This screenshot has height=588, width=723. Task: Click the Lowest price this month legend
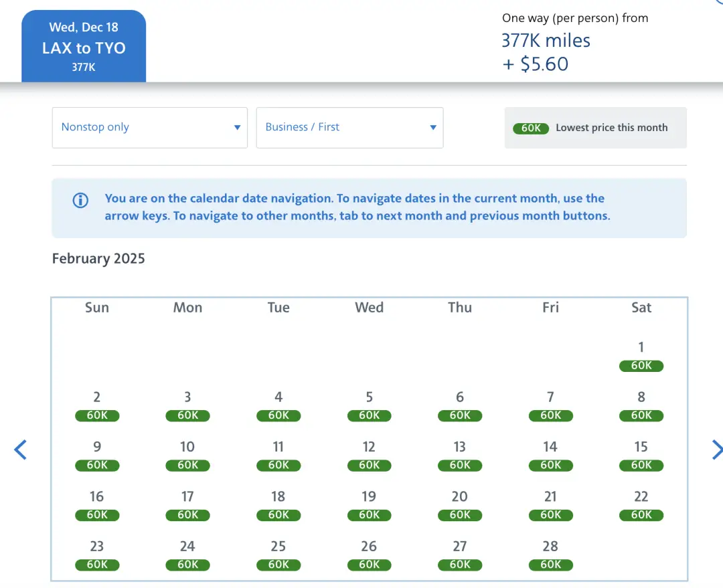click(x=595, y=128)
